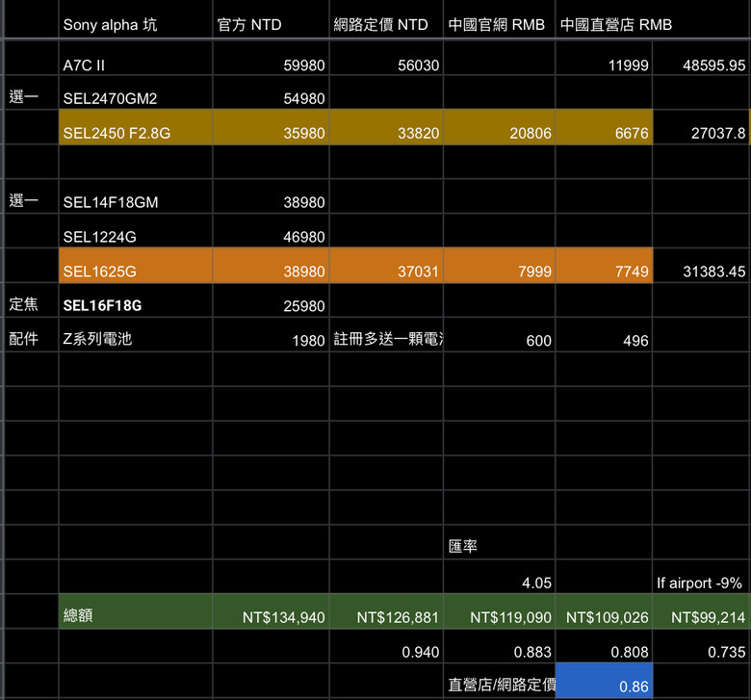The width and height of the screenshot is (751, 700).
Task: Select the 37031 price cell
Action: pos(386,266)
